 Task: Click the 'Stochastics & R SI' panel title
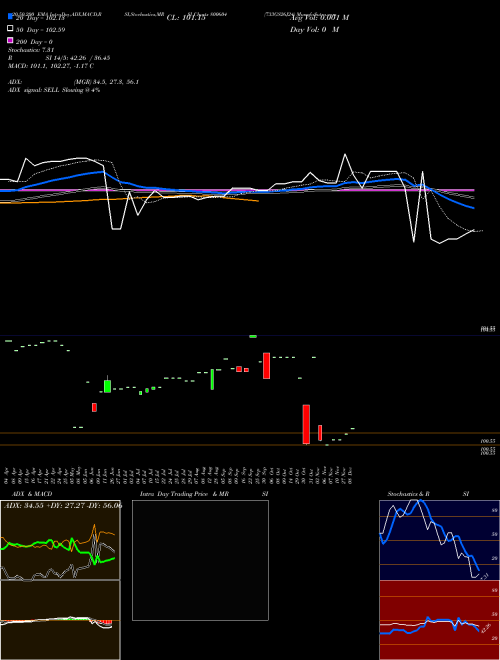[428, 494]
